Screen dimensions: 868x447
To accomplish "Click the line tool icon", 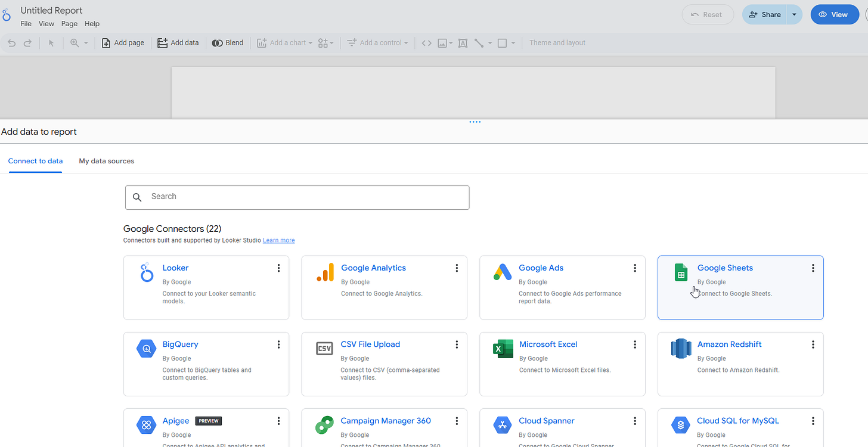I will pyautogui.click(x=479, y=43).
